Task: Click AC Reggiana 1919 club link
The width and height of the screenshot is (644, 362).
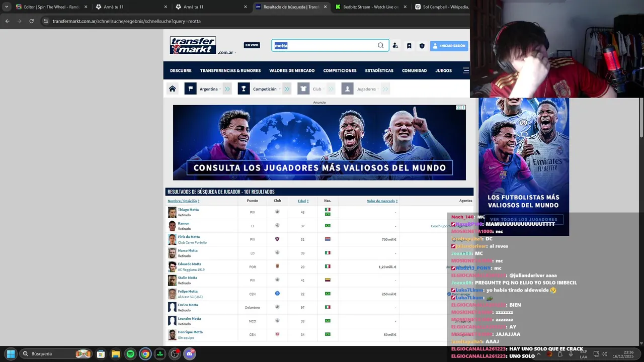Action: pyautogui.click(x=191, y=269)
